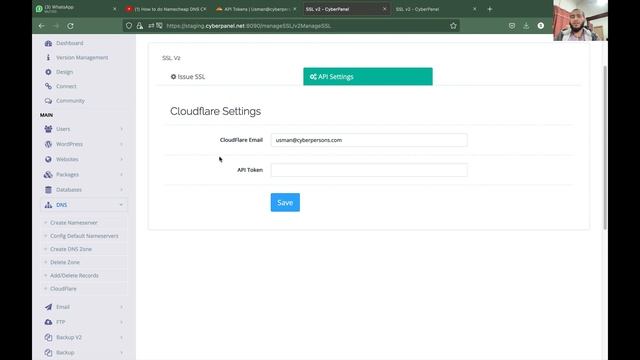Click the Version Management info icon

click(48, 58)
